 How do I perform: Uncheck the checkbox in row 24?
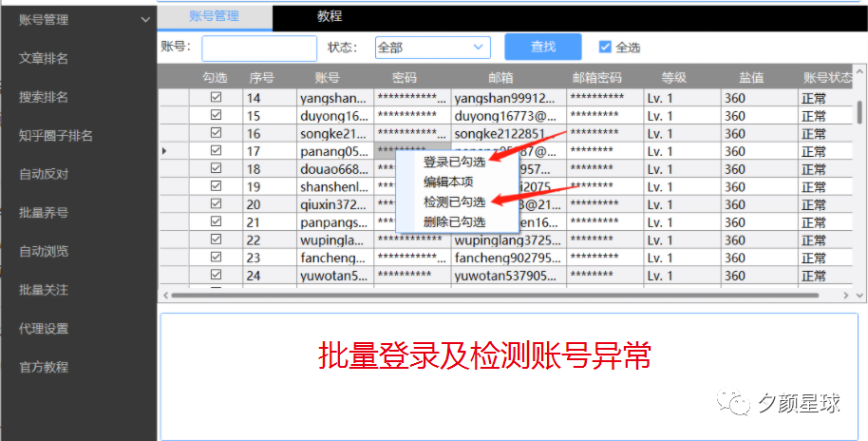click(217, 275)
